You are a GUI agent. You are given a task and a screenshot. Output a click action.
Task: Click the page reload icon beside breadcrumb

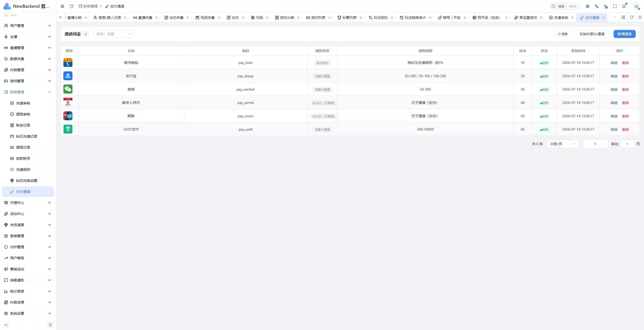pyautogui.click(x=71, y=6)
